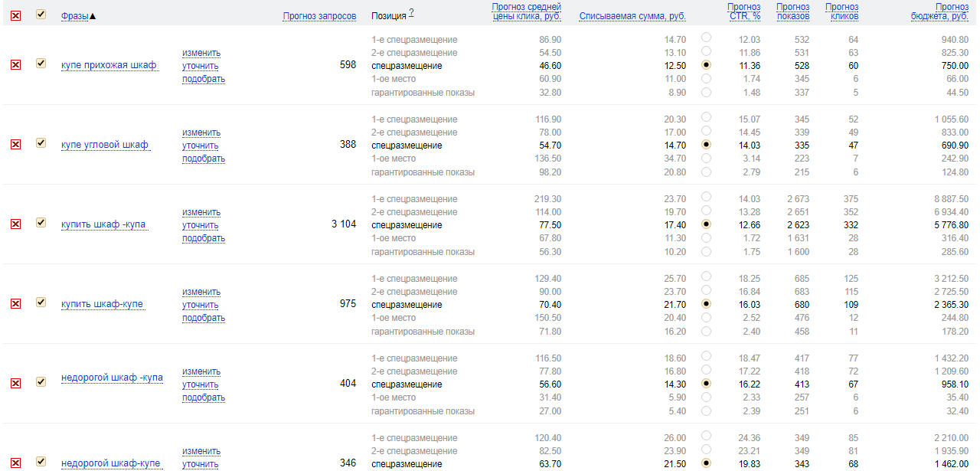
Task: Click the budget value 940.80
Action: pyautogui.click(x=954, y=40)
